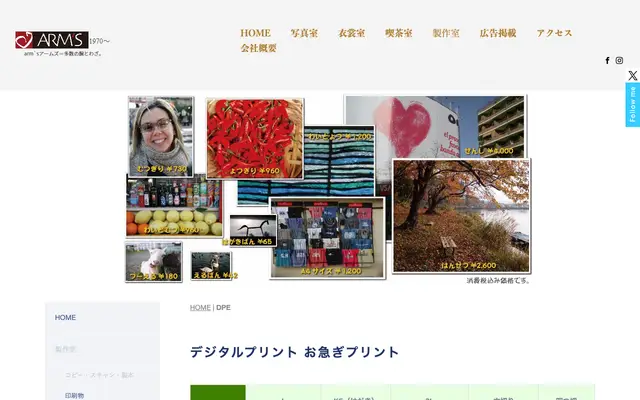Click the 消費税込み価格です note
The image size is (640, 400).
(498, 280)
